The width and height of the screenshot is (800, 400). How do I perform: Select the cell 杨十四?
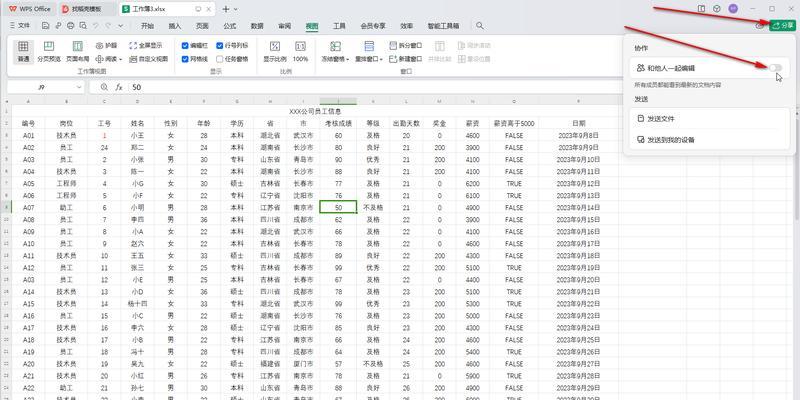[138, 304]
